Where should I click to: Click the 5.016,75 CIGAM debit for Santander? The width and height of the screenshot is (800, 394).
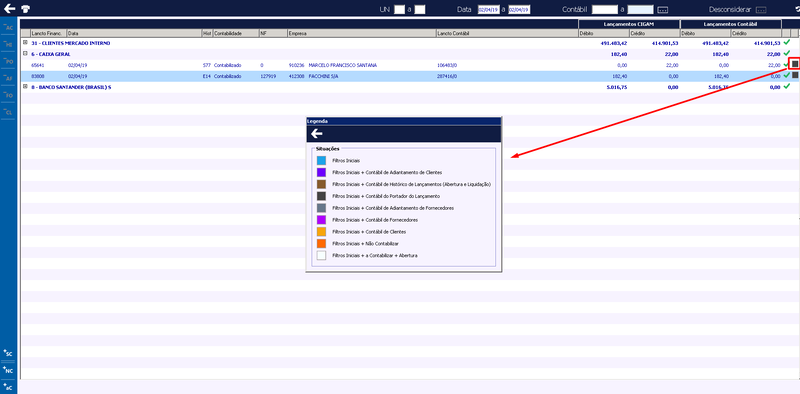tap(618, 87)
